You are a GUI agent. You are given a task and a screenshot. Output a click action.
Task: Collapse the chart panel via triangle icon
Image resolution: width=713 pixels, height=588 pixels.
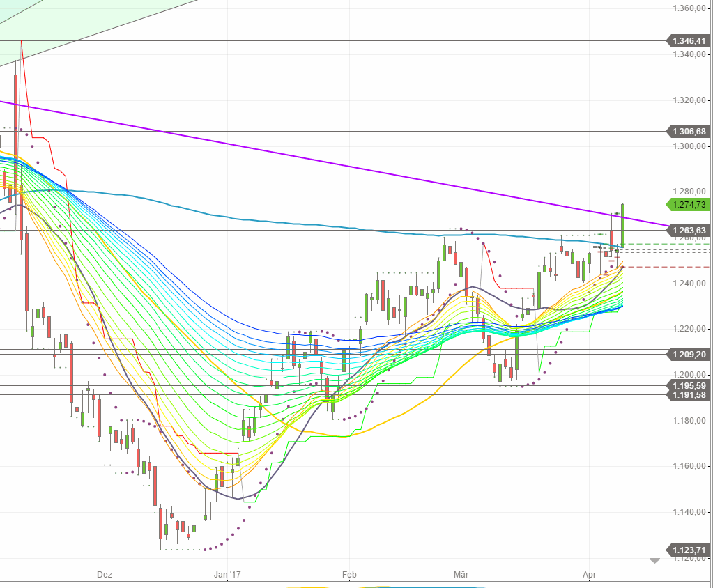pyautogui.click(x=654, y=559)
